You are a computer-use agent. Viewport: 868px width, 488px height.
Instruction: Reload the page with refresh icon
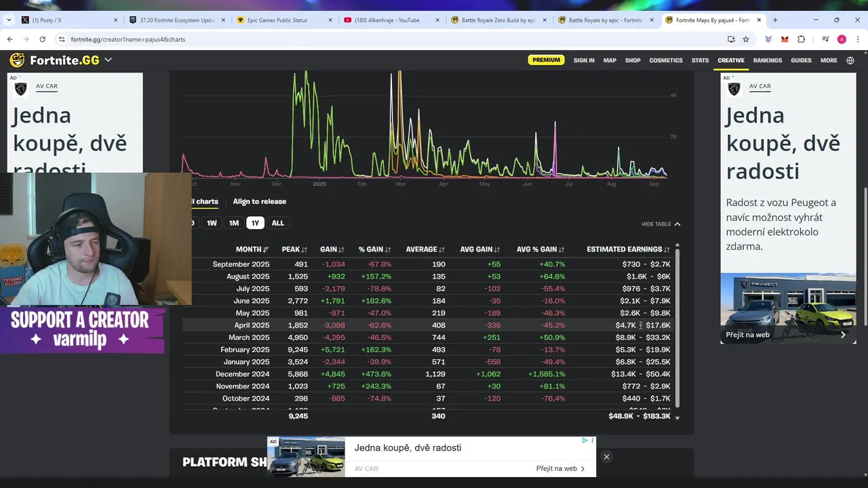[42, 39]
